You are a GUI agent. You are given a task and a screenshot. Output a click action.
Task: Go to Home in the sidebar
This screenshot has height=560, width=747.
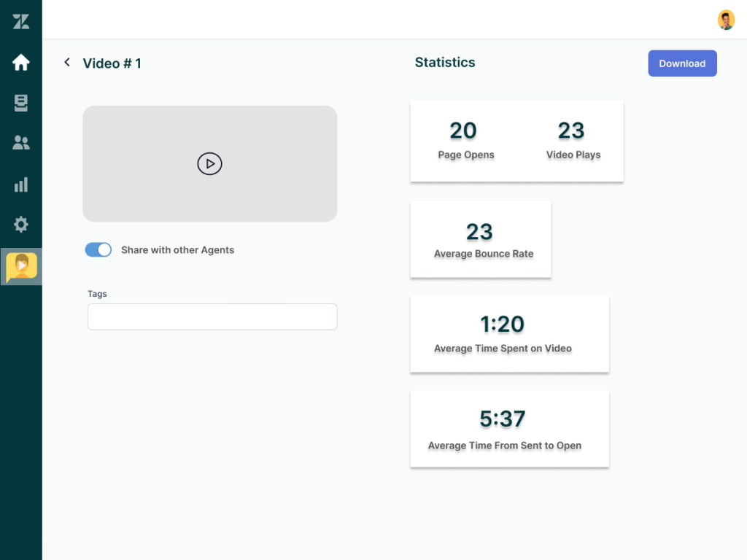pyautogui.click(x=21, y=63)
